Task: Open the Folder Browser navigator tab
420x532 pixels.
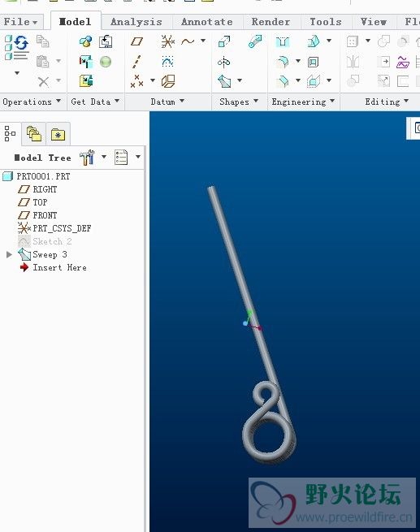Action: pos(34,134)
